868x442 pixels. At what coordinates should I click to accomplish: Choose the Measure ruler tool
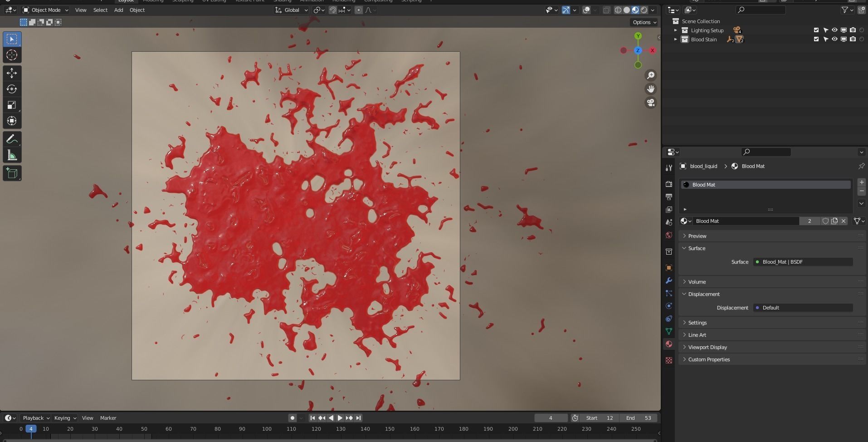point(12,156)
